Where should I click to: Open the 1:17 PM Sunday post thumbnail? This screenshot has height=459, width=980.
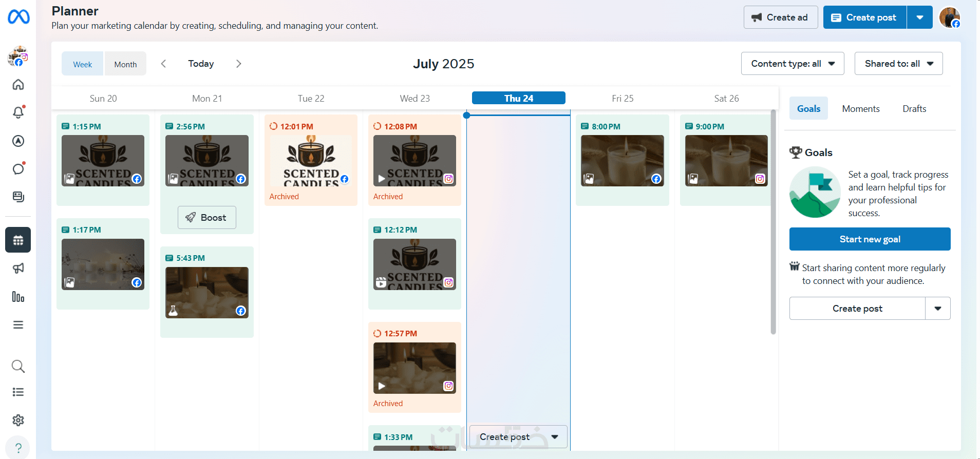(x=103, y=264)
